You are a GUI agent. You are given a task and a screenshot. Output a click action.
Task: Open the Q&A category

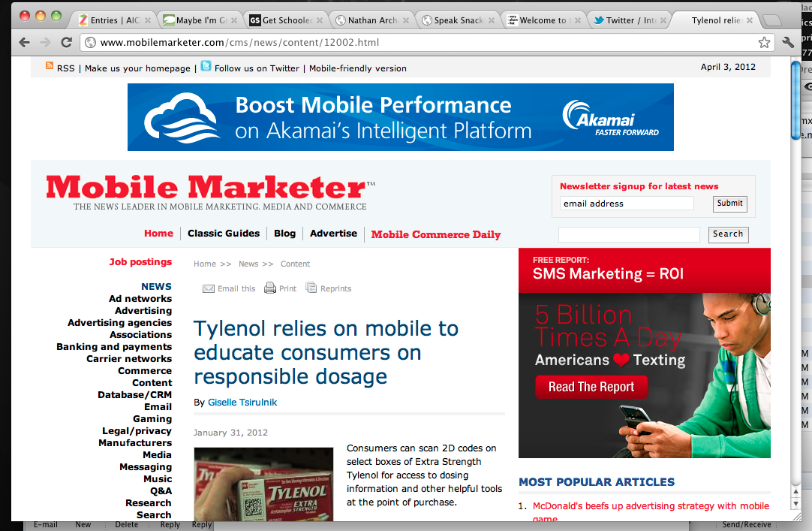click(161, 491)
